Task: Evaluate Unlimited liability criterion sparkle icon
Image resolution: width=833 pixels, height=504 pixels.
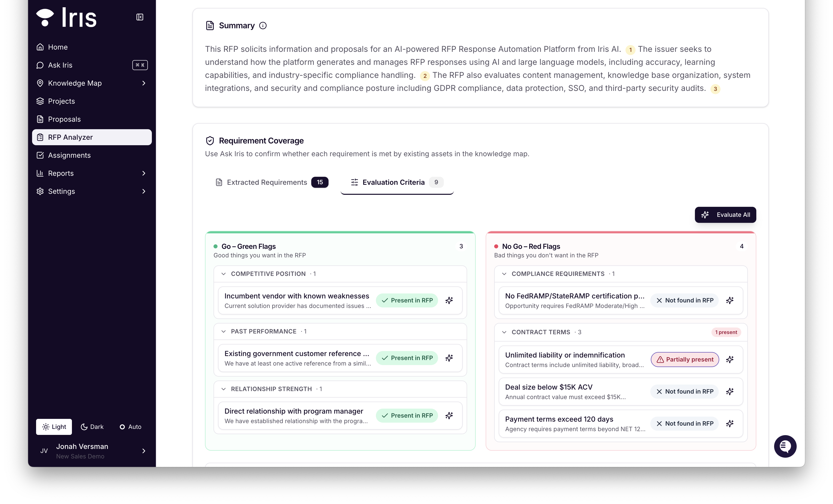Action: pyautogui.click(x=730, y=360)
